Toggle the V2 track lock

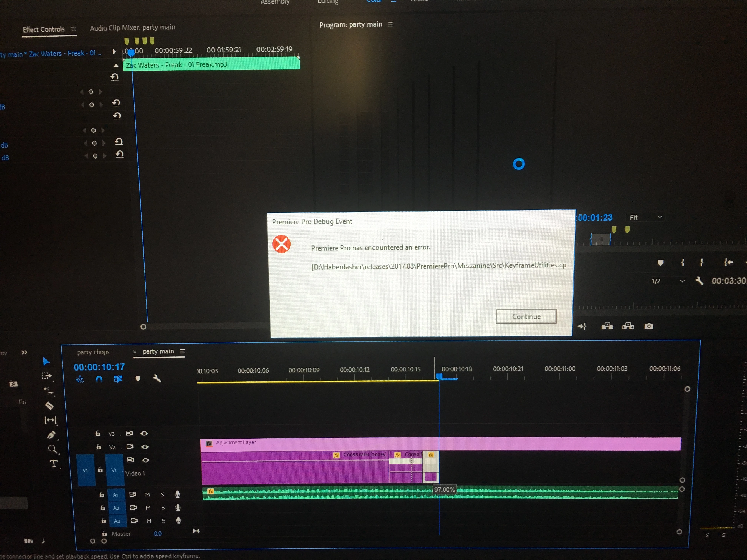click(x=99, y=447)
